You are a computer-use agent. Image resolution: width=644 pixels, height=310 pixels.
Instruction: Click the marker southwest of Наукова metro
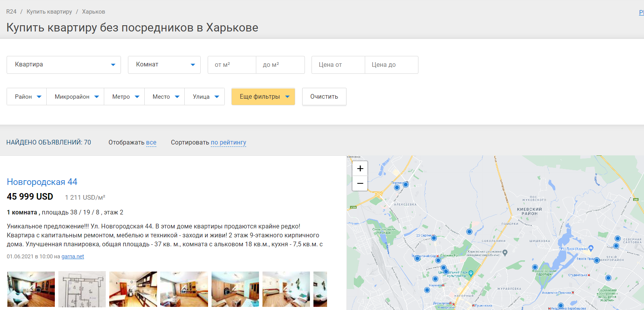[x=427, y=290]
